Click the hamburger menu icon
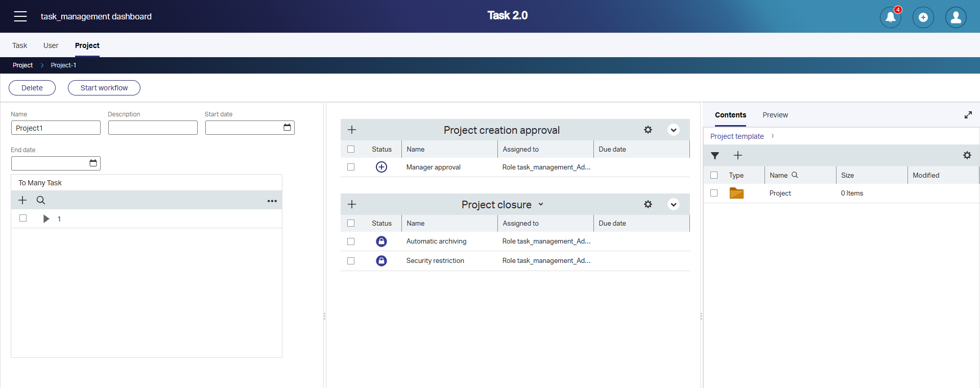Viewport: 980px width, 388px height. click(20, 16)
